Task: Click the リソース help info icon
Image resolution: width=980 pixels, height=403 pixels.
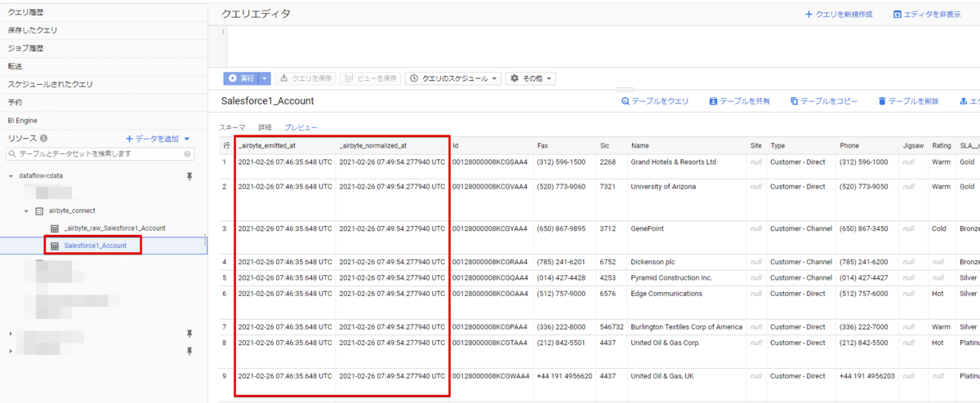Action: tap(44, 139)
